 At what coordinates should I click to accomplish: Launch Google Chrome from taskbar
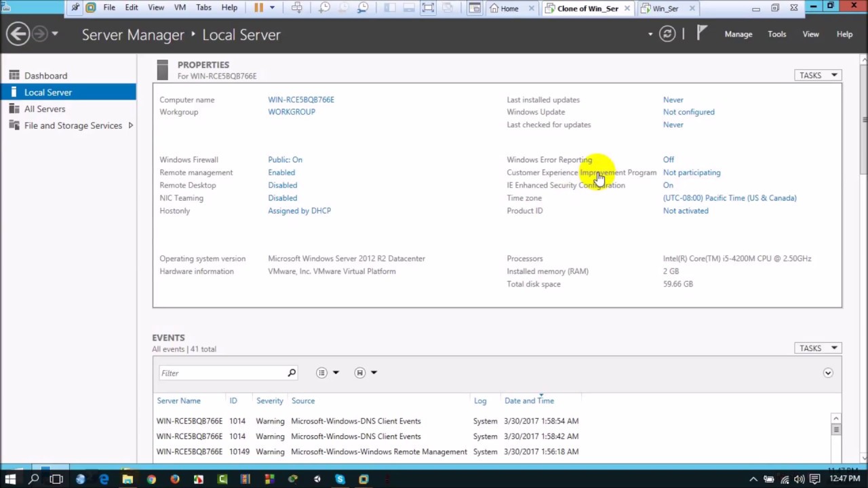151,479
